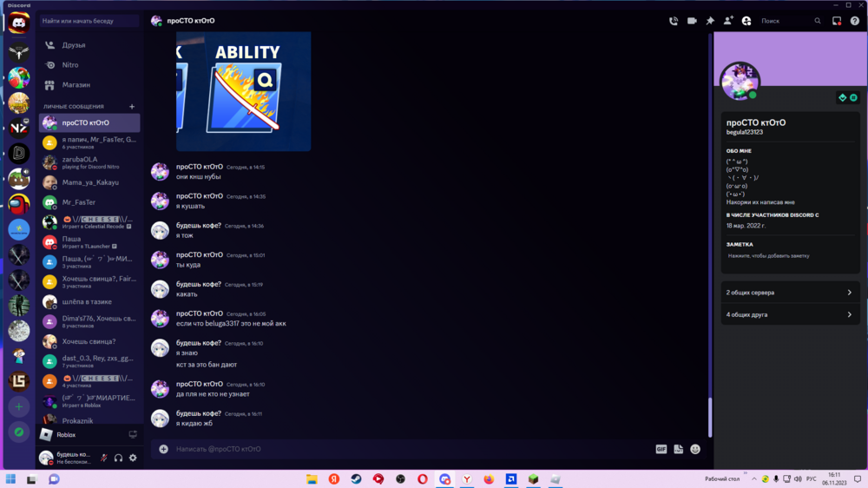
Task: Open the group chat я папич, Mr_FasTer
Action: point(89,142)
